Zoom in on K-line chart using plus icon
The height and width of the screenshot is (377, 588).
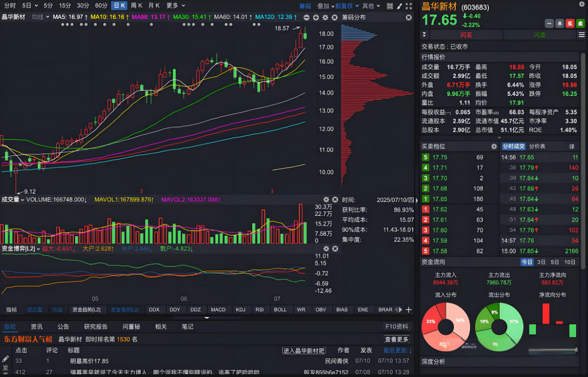(x=316, y=17)
